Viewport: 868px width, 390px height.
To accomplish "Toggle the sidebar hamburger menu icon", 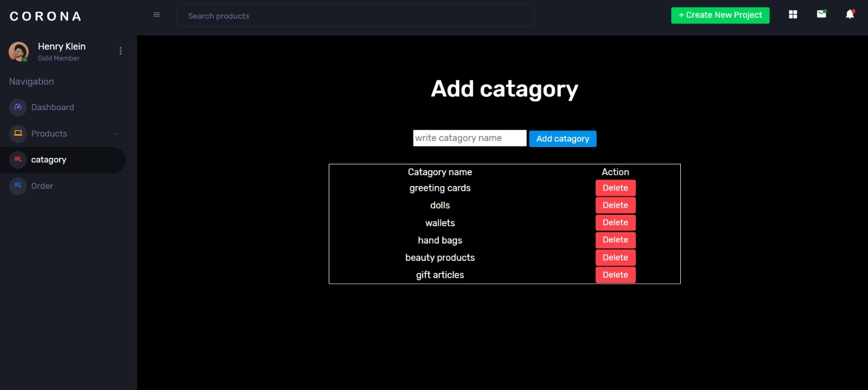I will 157,15.
